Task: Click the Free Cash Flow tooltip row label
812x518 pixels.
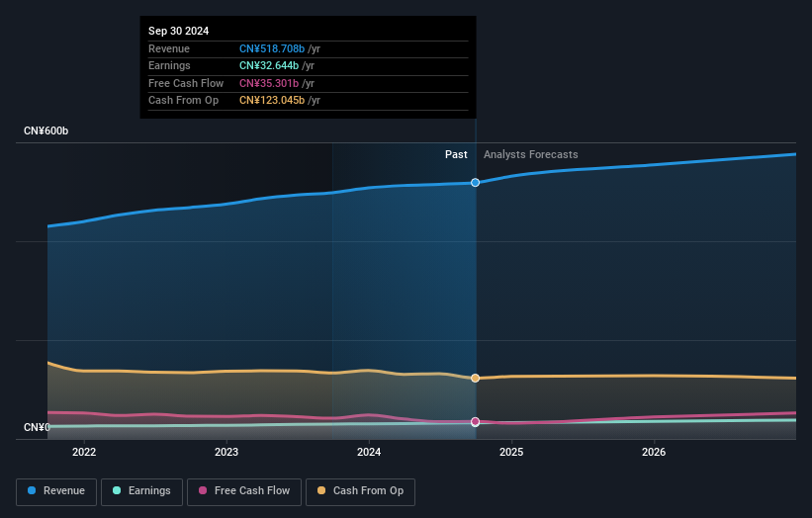Action: click(x=186, y=83)
